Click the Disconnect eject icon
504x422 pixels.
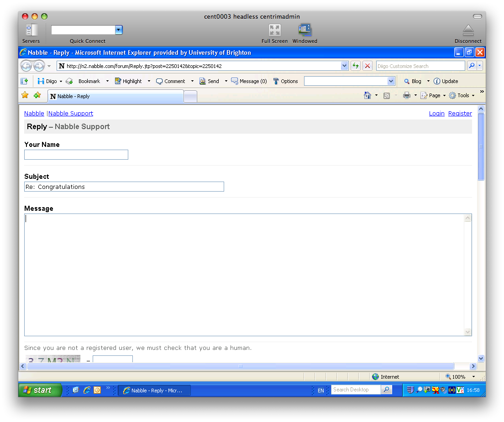468,31
